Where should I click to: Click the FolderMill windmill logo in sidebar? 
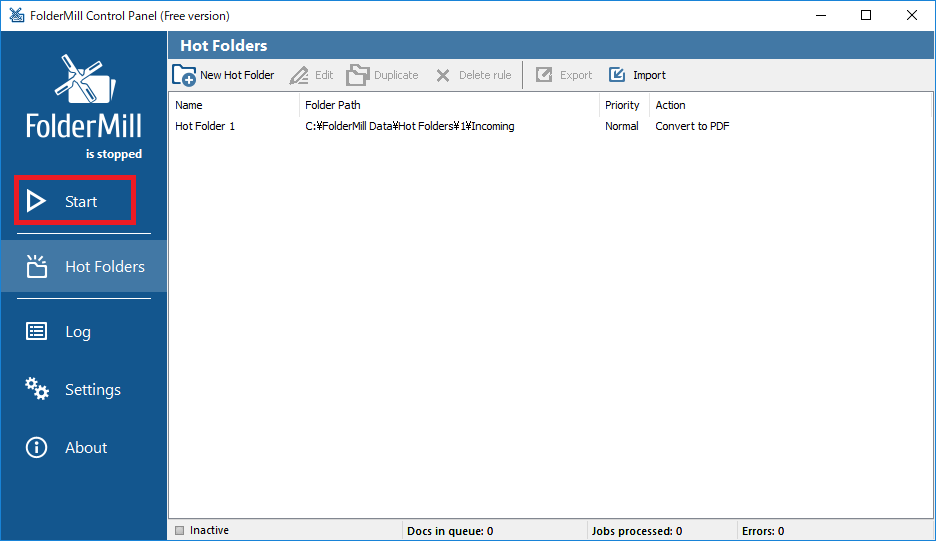(85, 78)
